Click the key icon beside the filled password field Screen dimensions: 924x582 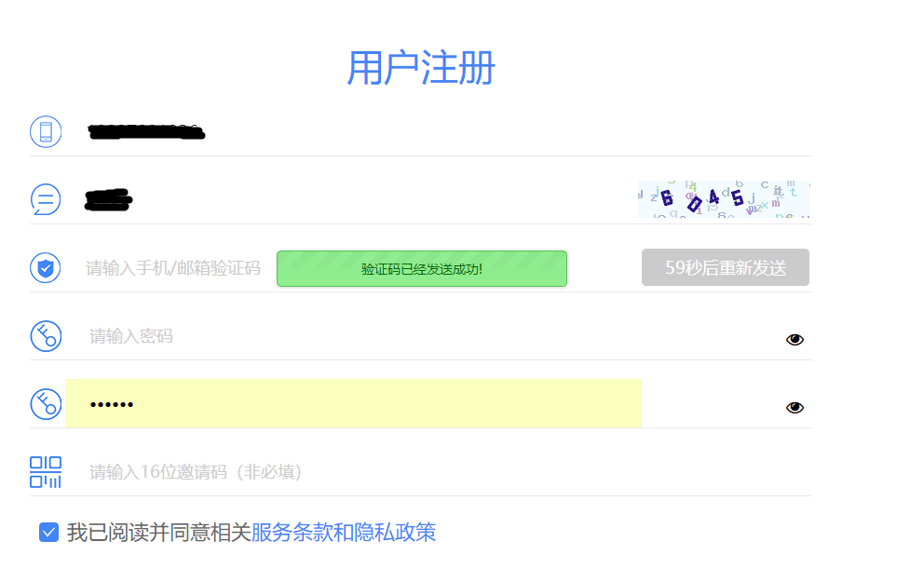45,404
